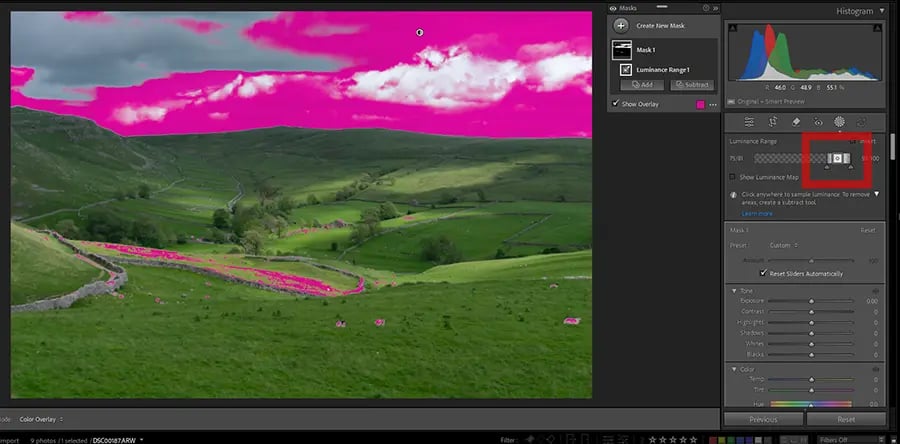Toggle the shadow clipping indicator in histogram

click(x=731, y=28)
